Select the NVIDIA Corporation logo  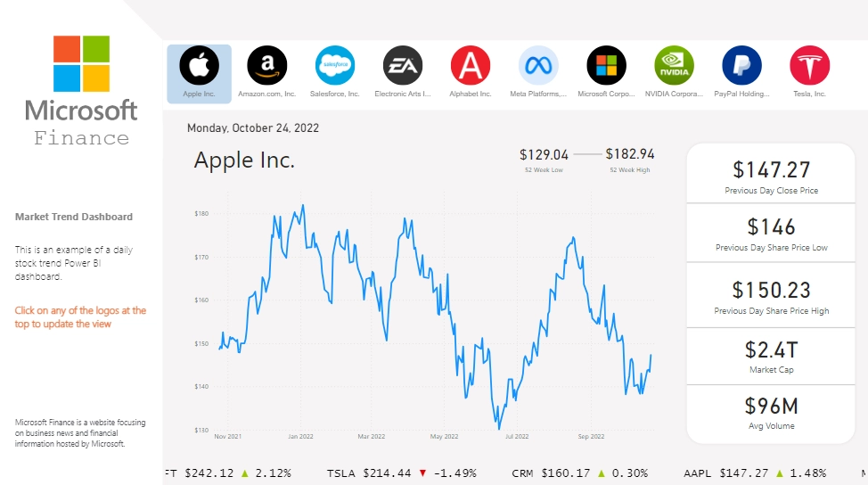[674, 65]
